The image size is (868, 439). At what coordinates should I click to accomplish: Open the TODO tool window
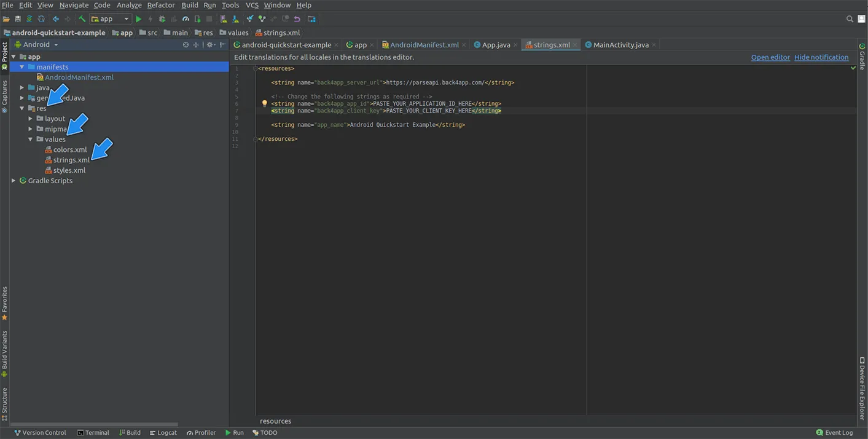click(265, 433)
